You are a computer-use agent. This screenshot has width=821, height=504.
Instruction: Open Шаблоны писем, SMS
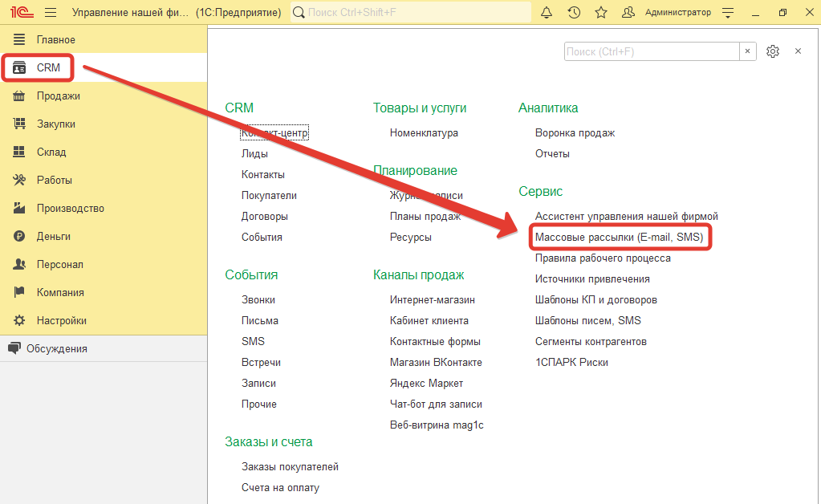(588, 321)
